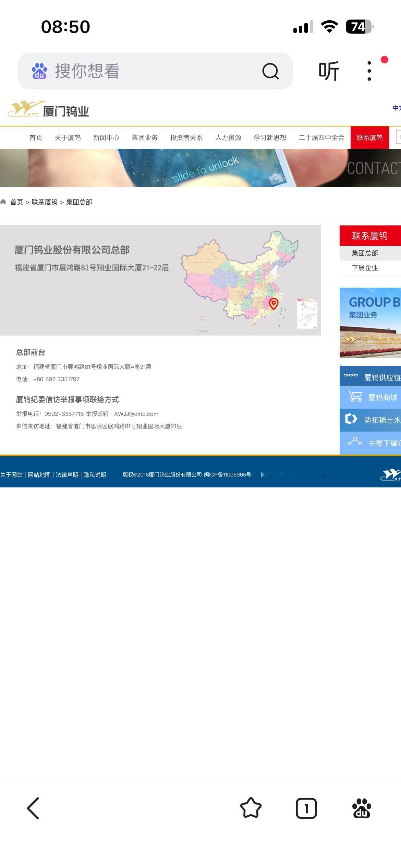Click 联系厦钨 in breadcrumb
Viewport: 401px width, 868px height.
(45, 202)
